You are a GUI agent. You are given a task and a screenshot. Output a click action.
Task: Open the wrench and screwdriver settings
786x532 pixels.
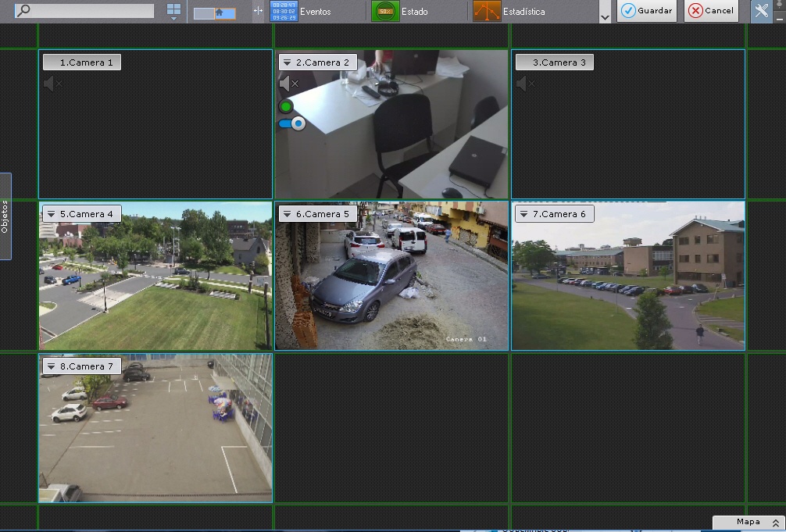point(761,11)
